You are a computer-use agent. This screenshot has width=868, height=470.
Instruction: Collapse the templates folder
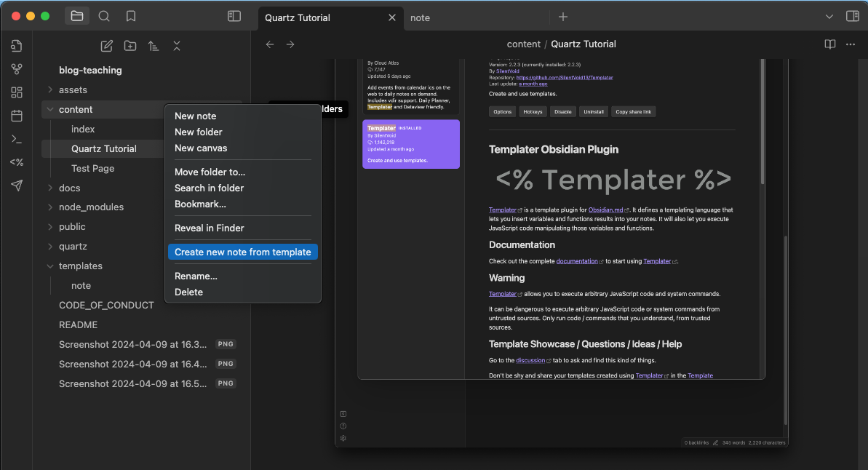[x=50, y=266]
